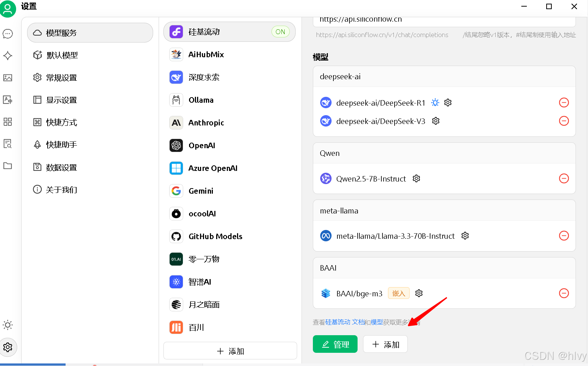Select the 模型服务 settings menu
Viewport: 588px width, 366px height.
point(90,33)
